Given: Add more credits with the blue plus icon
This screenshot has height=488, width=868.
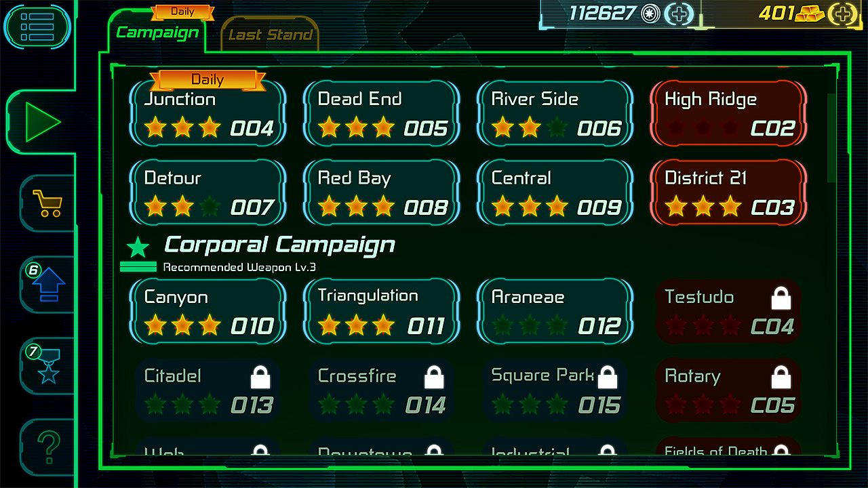Looking at the screenshot, I should tap(679, 14).
